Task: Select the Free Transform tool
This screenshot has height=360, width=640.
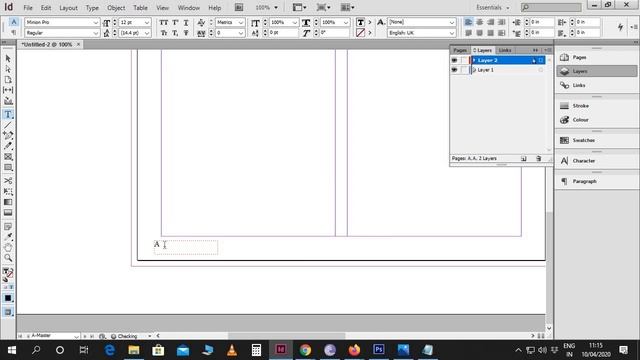Action: pos(8,191)
